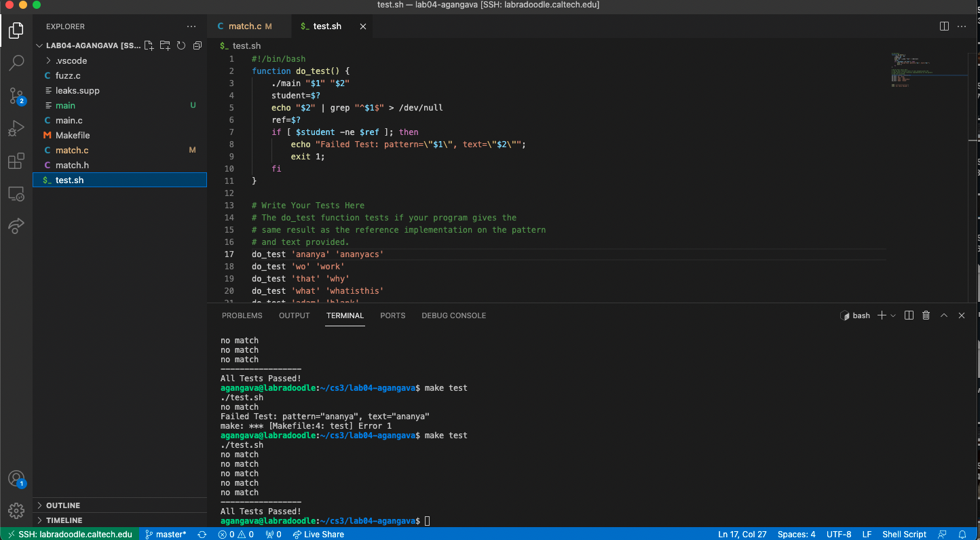
Task: Switch to the PROBLEMS panel tab
Action: coord(242,315)
